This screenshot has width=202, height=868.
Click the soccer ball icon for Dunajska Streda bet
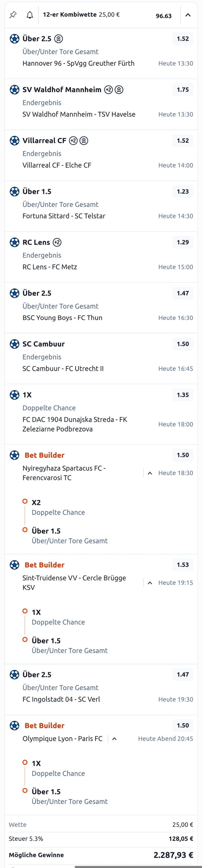[15, 395]
